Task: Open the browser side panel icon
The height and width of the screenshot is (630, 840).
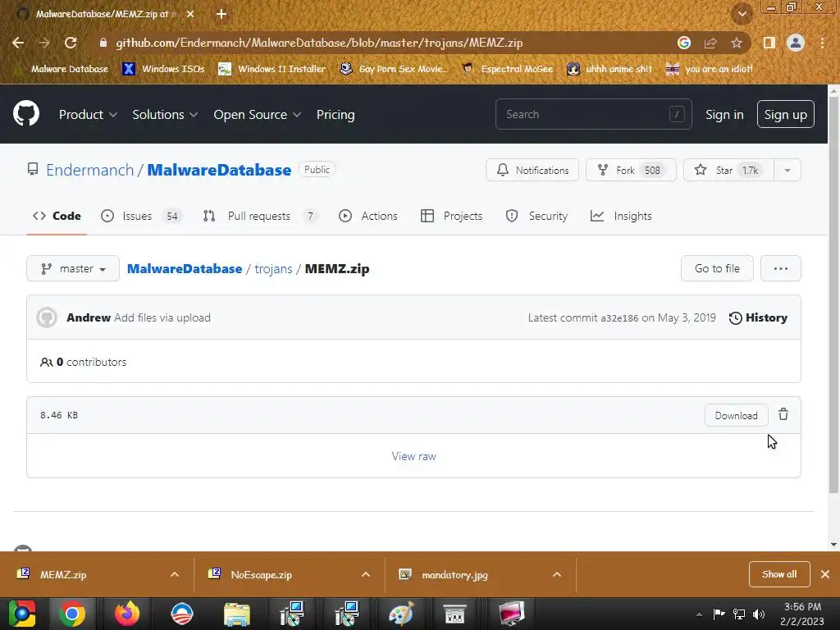Action: [x=769, y=43]
